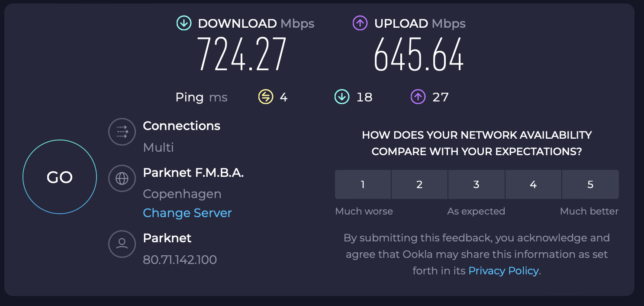Pick rating 4 in the survey
644x306 pixels.
[533, 185]
